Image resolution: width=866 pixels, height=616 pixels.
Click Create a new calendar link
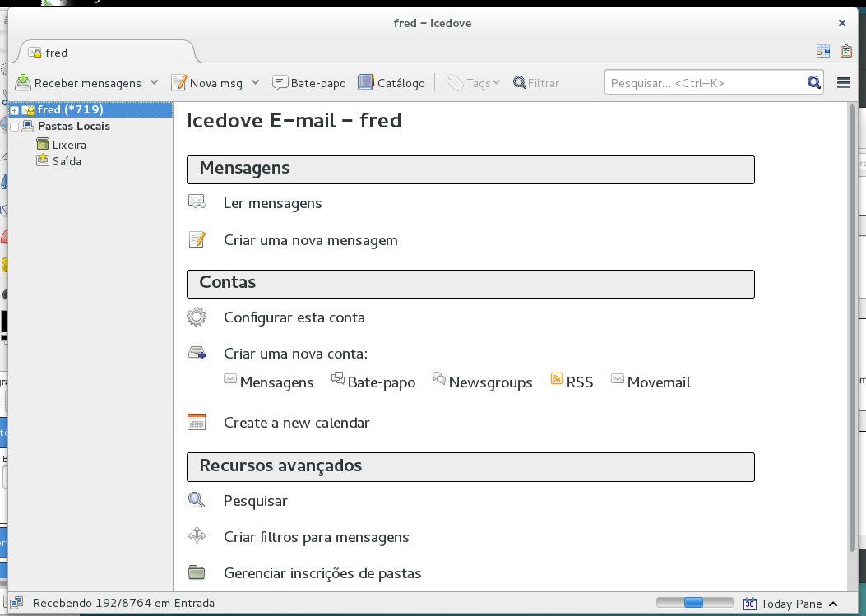297,423
